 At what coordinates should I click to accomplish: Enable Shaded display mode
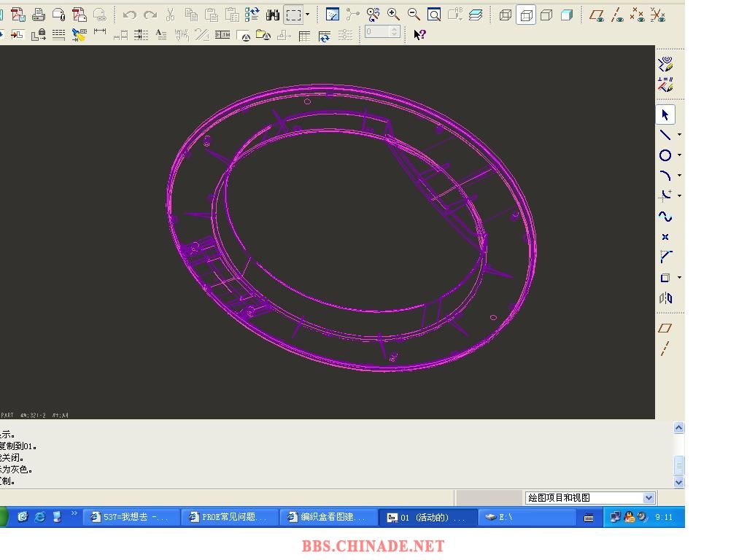click(x=567, y=15)
